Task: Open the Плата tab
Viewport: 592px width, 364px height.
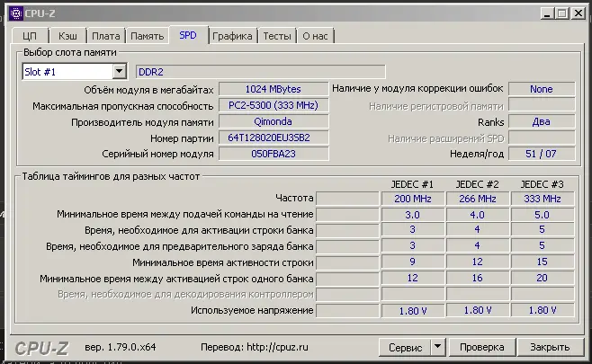Action: [x=106, y=36]
